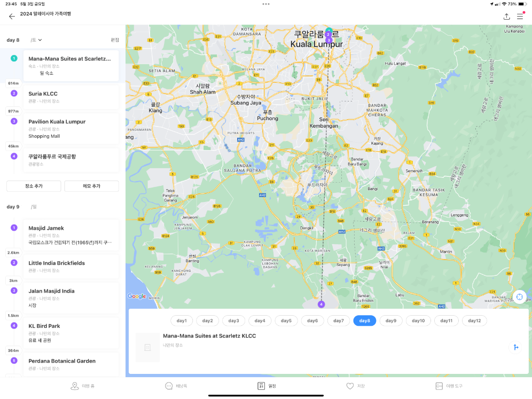Open the Pavilion Kuala Lumpur itinerary card
This screenshot has width=532, height=399.
tap(71, 129)
